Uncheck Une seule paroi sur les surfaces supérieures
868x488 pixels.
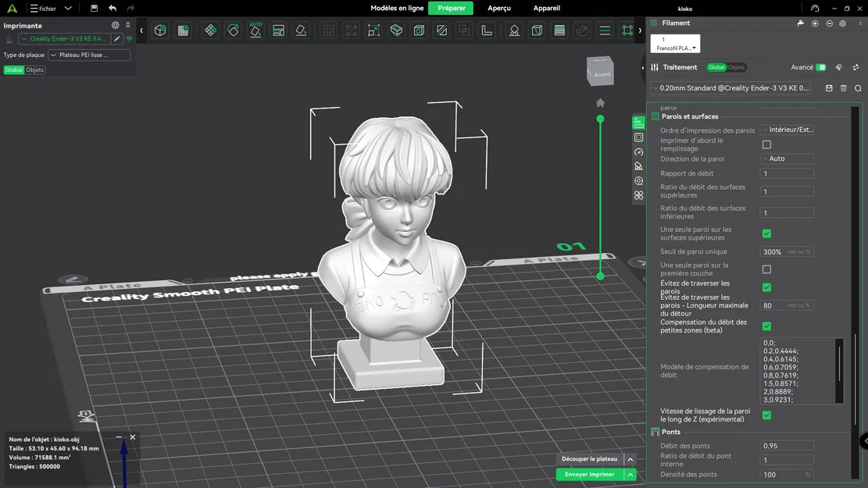(766, 233)
